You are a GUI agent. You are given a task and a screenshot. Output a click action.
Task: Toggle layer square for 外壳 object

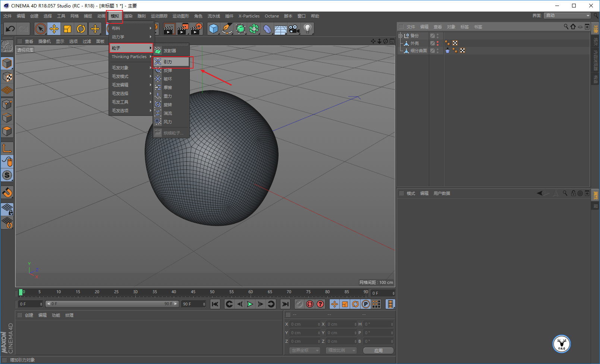click(433, 43)
